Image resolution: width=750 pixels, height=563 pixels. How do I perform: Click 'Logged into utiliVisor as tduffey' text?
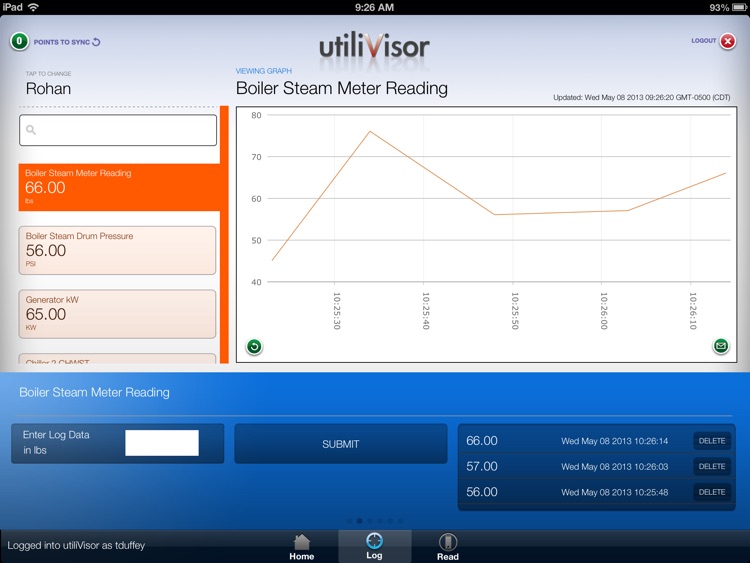pos(76,545)
